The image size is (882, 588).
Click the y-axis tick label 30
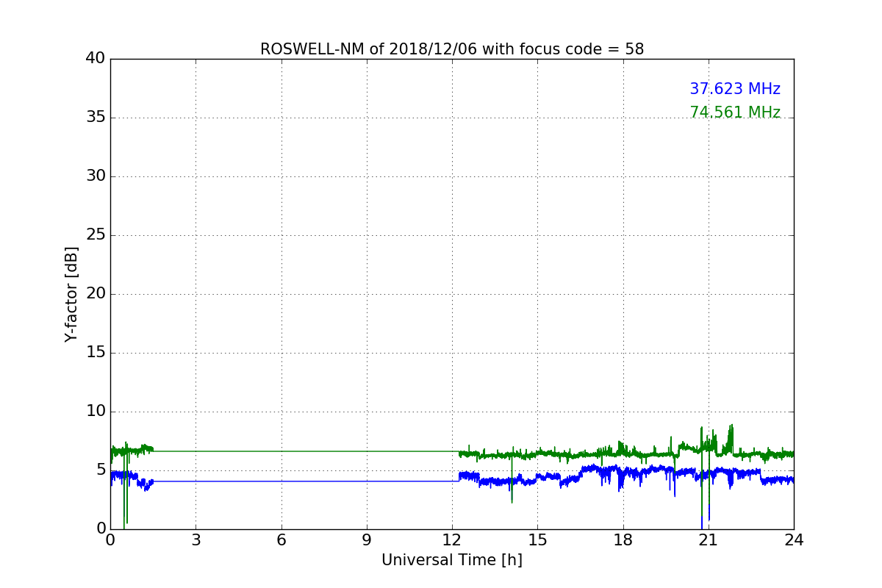96,176
